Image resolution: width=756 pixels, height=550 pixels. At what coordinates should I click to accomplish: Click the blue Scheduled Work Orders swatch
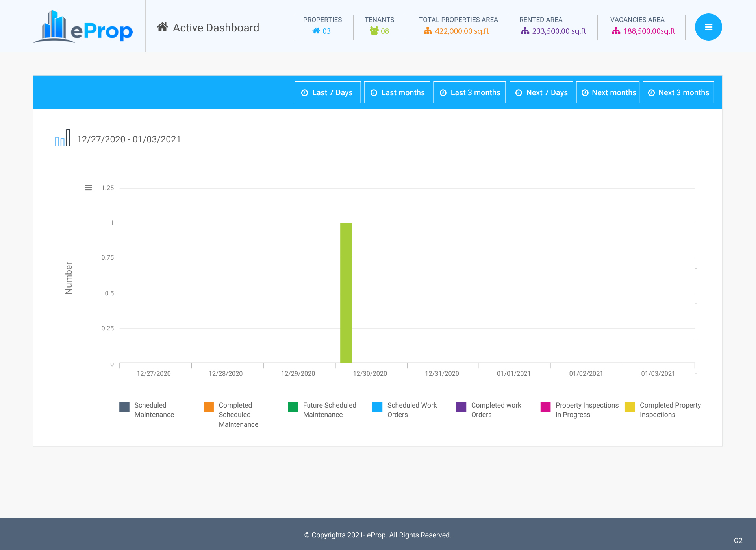pos(377,407)
